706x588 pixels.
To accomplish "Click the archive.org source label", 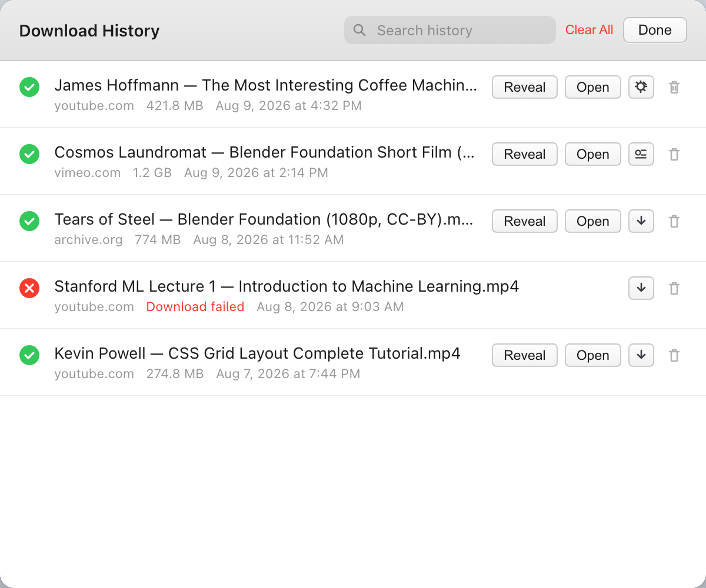I will click(88, 239).
